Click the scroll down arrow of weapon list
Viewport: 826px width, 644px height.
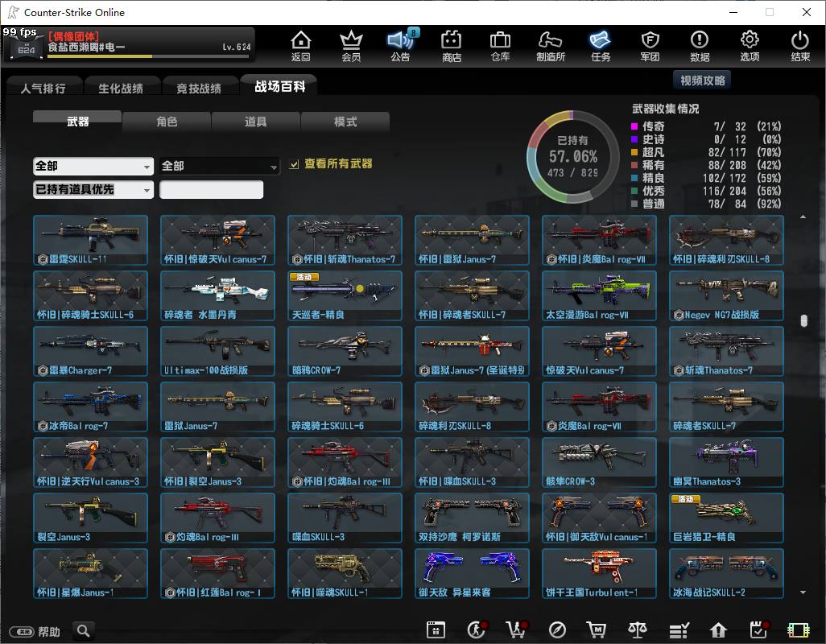coord(803,592)
